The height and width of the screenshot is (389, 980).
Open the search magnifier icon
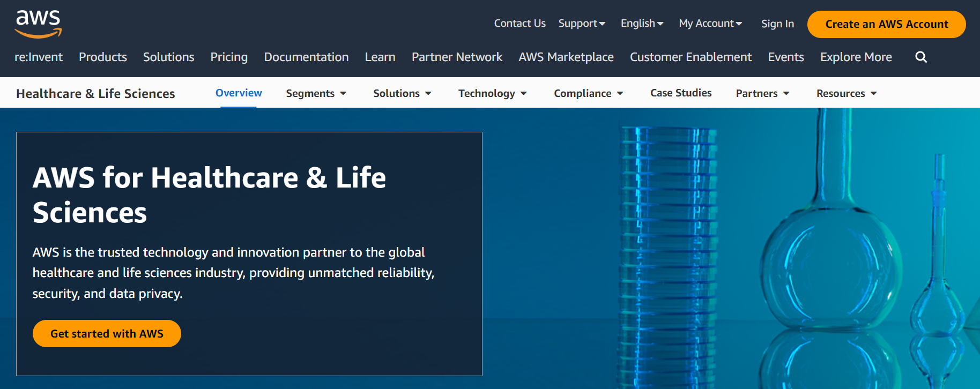click(921, 57)
